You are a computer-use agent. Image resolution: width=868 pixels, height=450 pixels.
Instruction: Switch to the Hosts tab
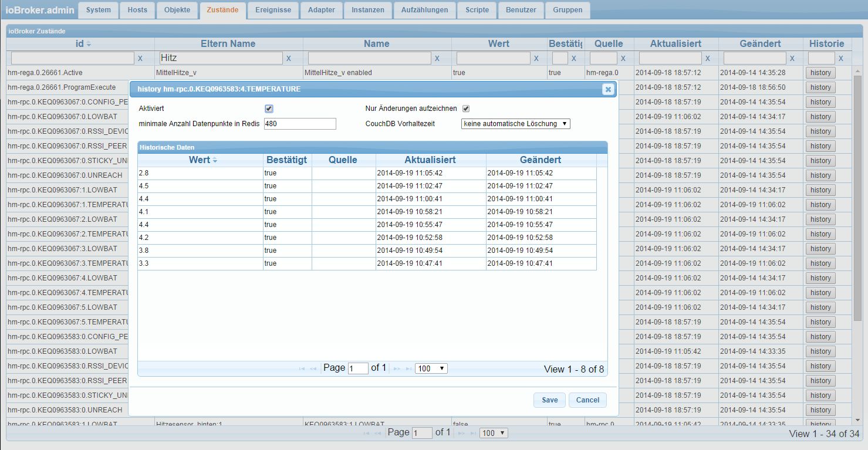(x=137, y=10)
